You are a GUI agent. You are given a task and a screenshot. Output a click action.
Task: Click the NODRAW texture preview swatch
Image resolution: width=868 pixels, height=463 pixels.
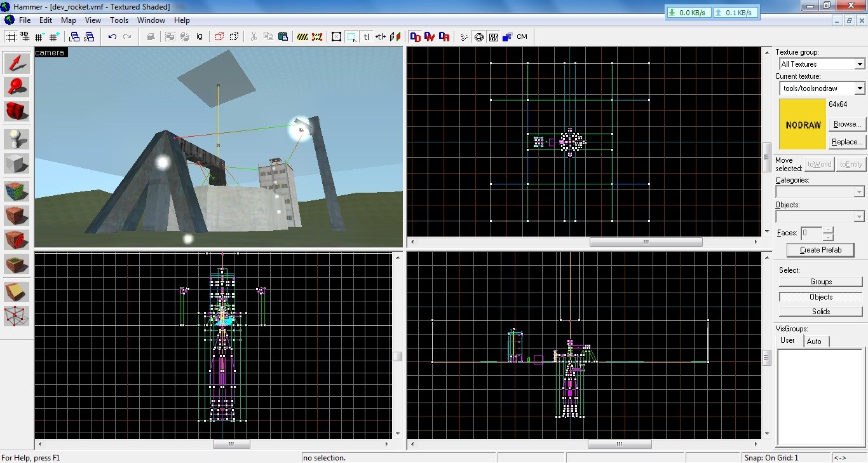803,125
